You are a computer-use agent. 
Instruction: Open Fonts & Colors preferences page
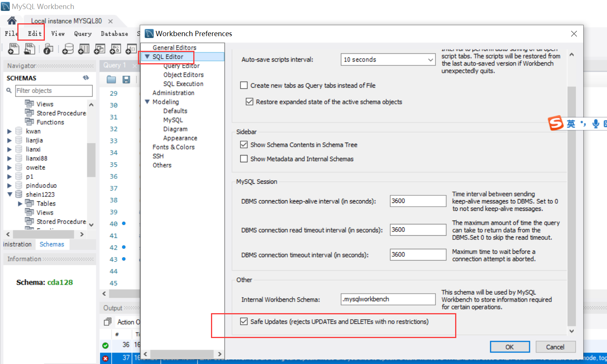click(173, 147)
